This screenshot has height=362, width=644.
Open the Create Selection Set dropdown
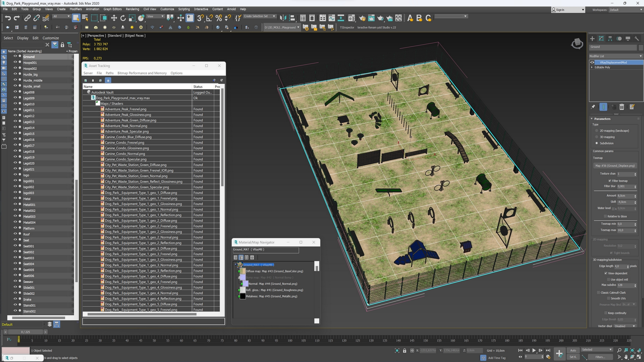pos(274,16)
